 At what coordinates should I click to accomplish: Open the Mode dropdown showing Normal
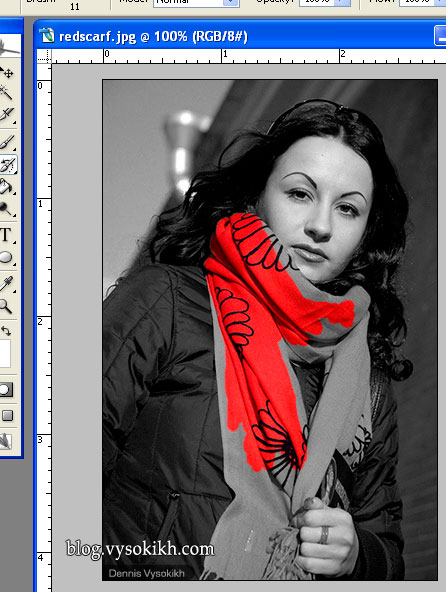(196, 2)
